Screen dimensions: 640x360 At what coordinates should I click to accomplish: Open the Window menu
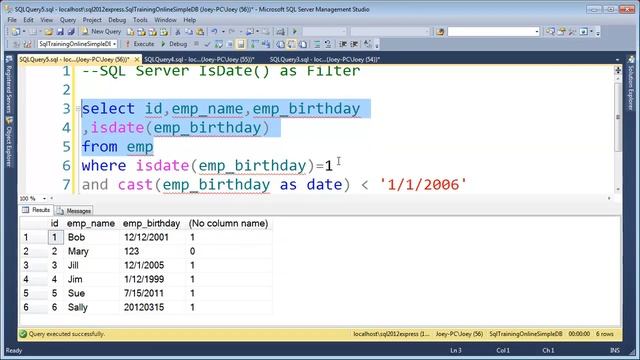pos(165,20)
